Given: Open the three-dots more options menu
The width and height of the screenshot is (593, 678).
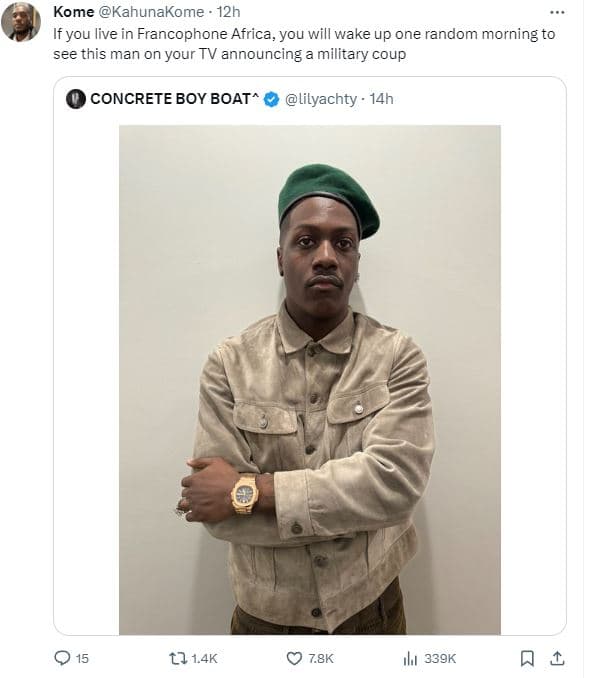Looking at the screenshot, I should click(557, 12).
